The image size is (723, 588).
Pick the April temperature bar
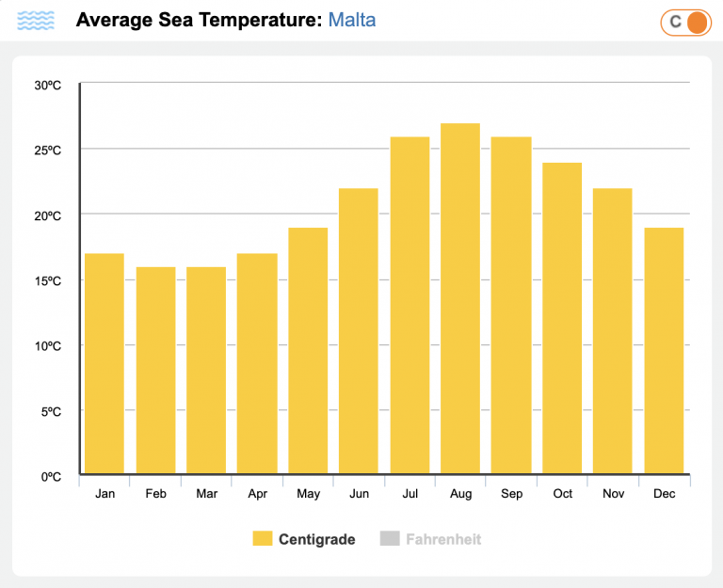(x=257, y=363)
